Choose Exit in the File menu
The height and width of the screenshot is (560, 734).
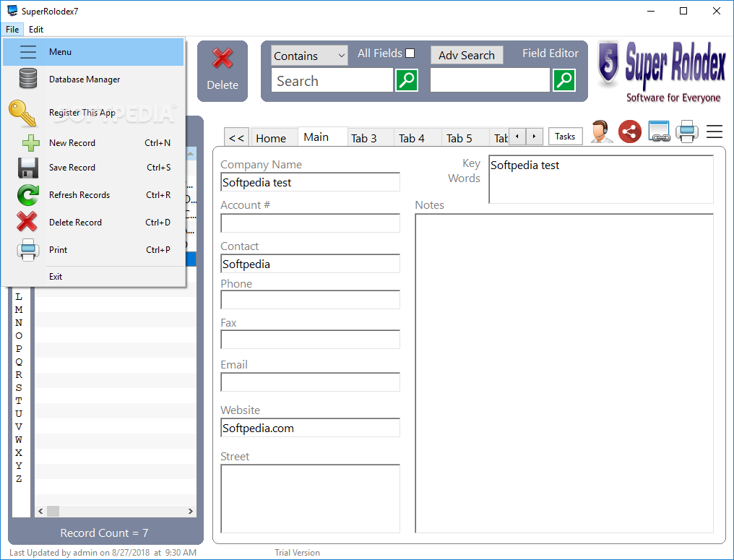(93, 277)
